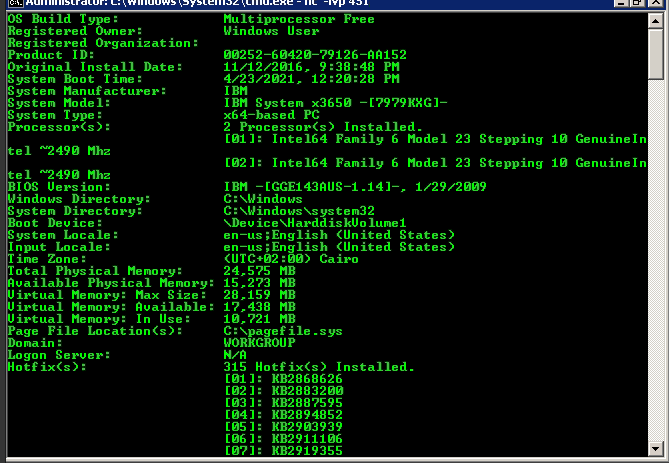This screenshot has width=669, height=463.
Task: Click the 'Registered Organization:' label
Action: [x=103, y=43]
